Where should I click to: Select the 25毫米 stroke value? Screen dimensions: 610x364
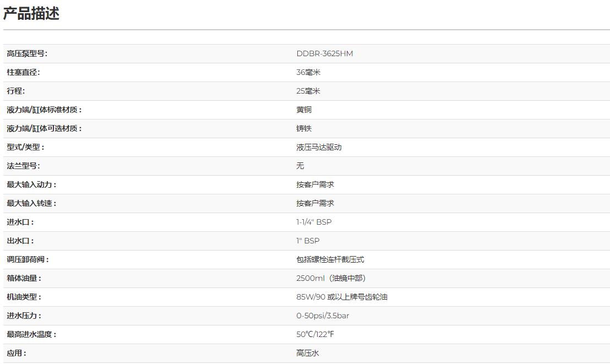[308, 91]
